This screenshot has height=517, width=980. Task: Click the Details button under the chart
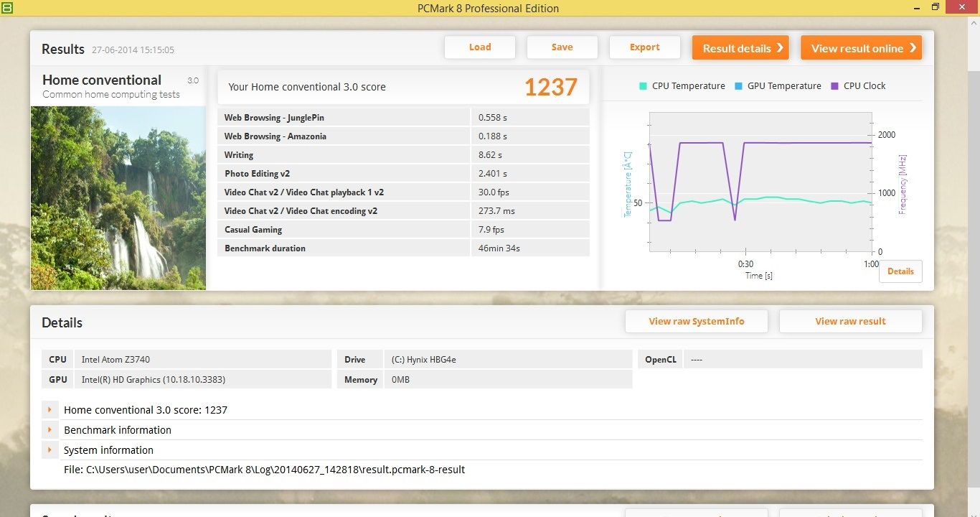pyautogui.click(x=900, y=271)
